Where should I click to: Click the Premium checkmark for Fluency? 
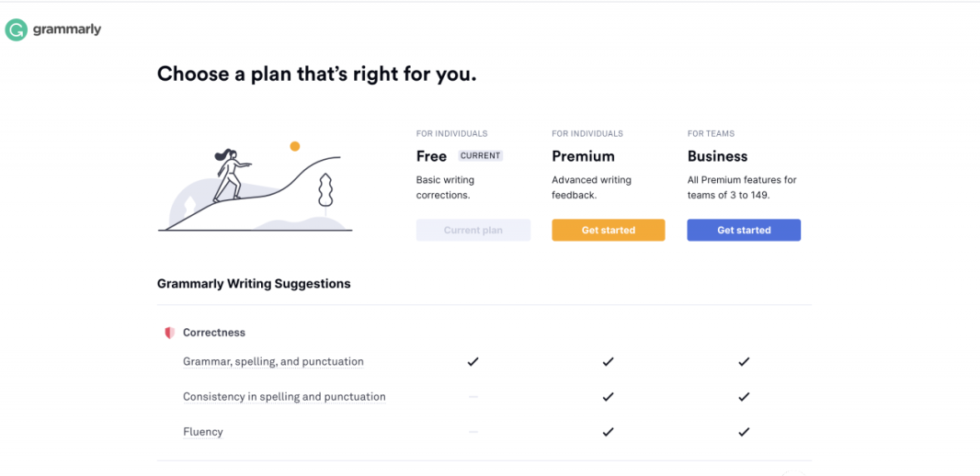608,432
